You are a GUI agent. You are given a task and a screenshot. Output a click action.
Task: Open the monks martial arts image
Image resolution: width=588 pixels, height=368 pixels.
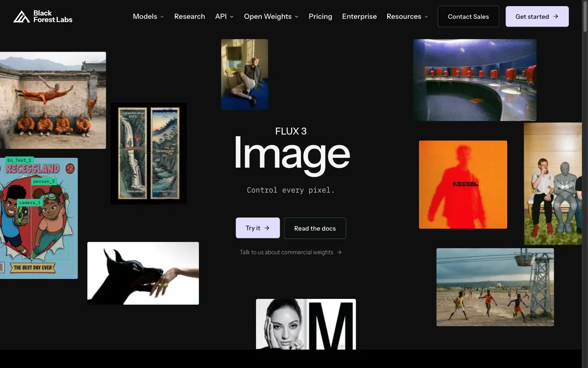[53, 100]
